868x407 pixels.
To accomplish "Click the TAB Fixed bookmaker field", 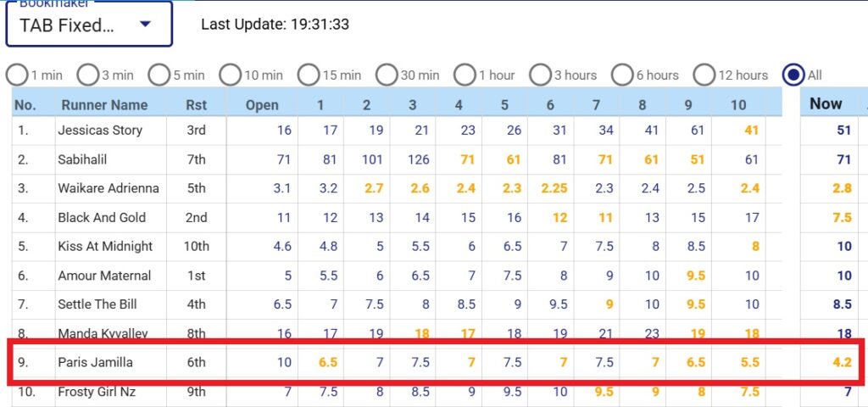I will [x=68, y=25].
